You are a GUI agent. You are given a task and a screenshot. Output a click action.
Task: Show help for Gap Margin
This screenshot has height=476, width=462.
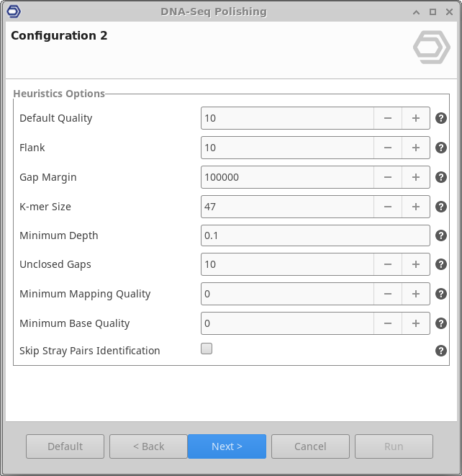[x=441, y=177]
